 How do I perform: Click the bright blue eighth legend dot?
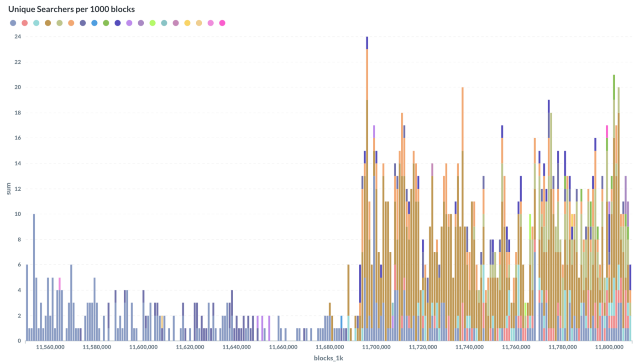[94, 23]
